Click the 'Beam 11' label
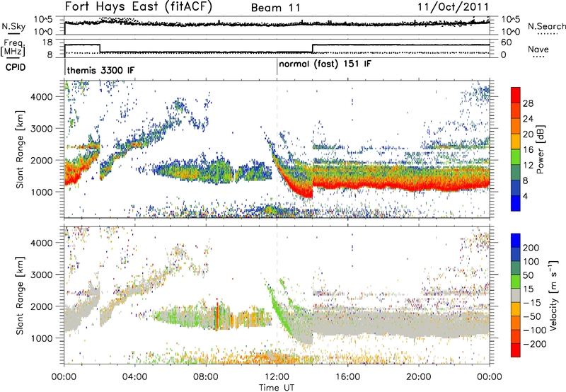The width and height of the screenshot is (566, 392). coord(275,8)
